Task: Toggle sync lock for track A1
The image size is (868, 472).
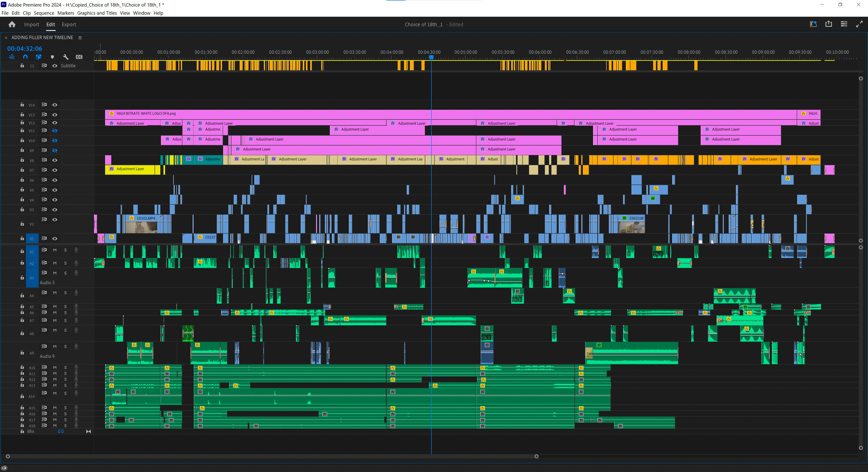Action: [44, 250]
